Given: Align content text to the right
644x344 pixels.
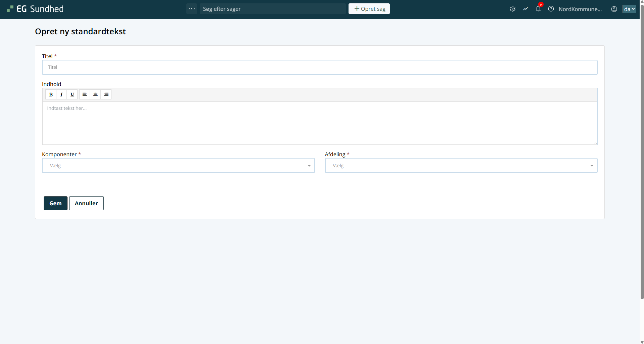Looking at the screenshot, I should click(x=106, y=95).
